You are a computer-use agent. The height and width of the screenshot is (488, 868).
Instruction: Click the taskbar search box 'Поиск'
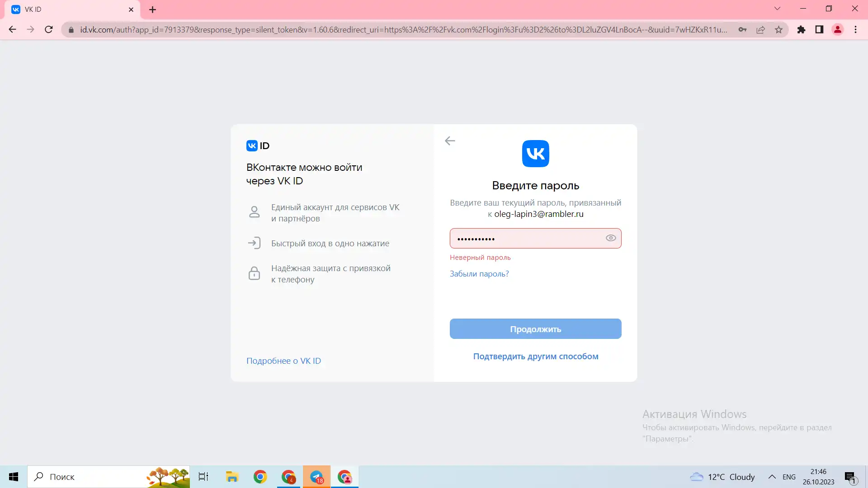(x=108, y=477)
